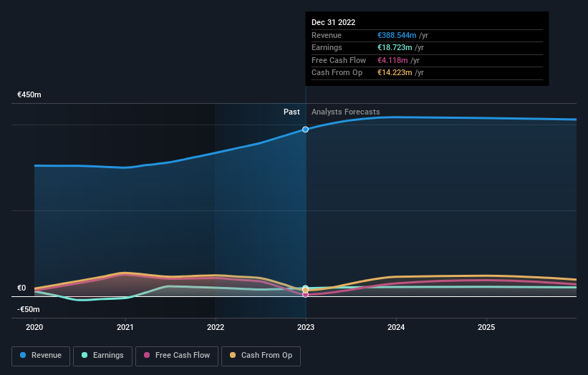The width and height of the screenshot is (588, 375).
Task: Click the 'Earnings' row label in tooltip
Action: 327,47
